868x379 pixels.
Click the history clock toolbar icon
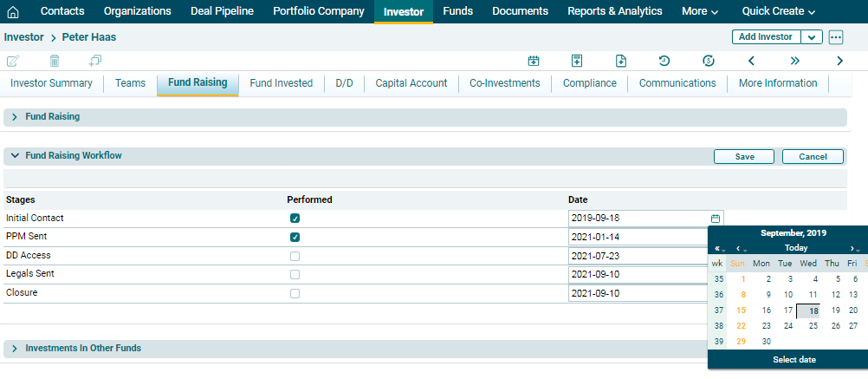(664, 61)
